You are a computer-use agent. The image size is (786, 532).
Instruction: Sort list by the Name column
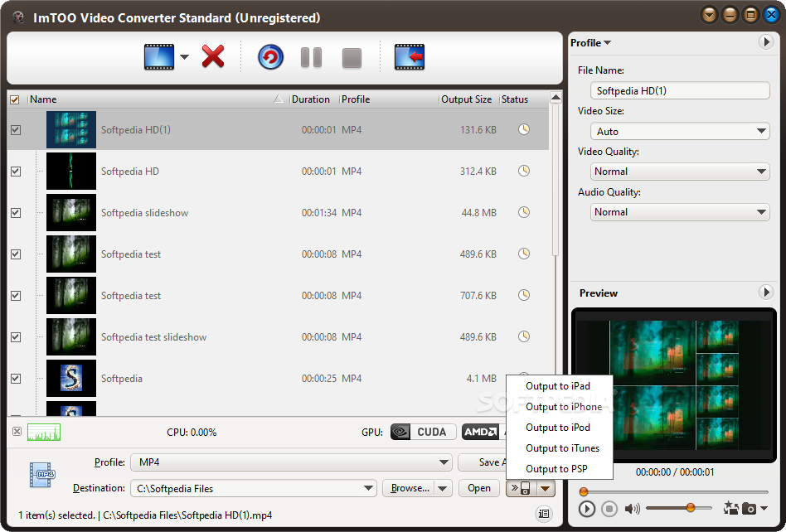click(158, 99)
